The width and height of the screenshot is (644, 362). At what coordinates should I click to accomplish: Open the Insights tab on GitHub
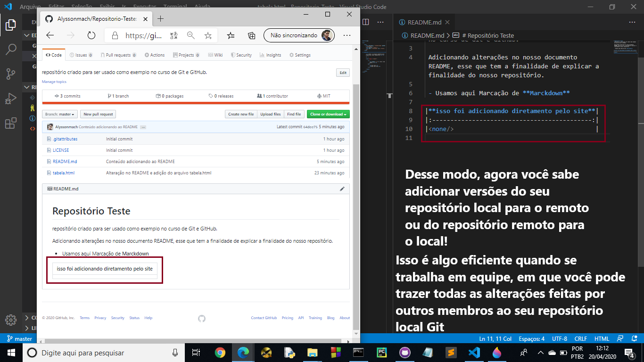(271, 55)
